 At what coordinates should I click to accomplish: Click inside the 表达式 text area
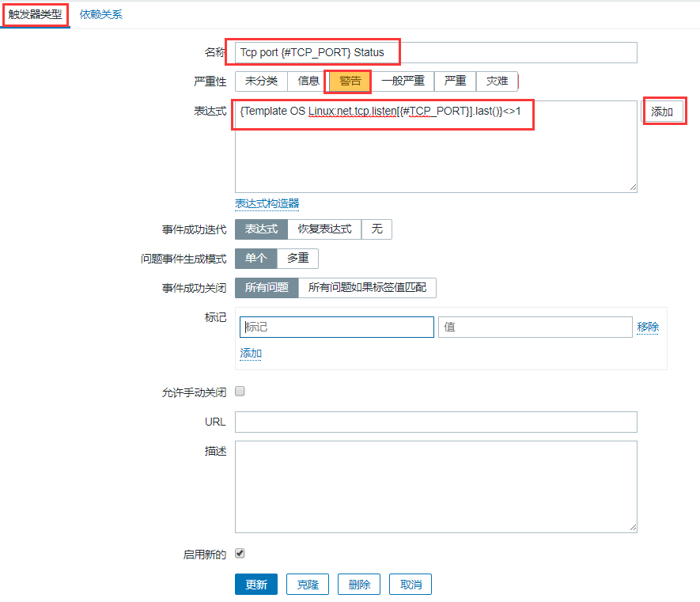[x=436, y=146]
